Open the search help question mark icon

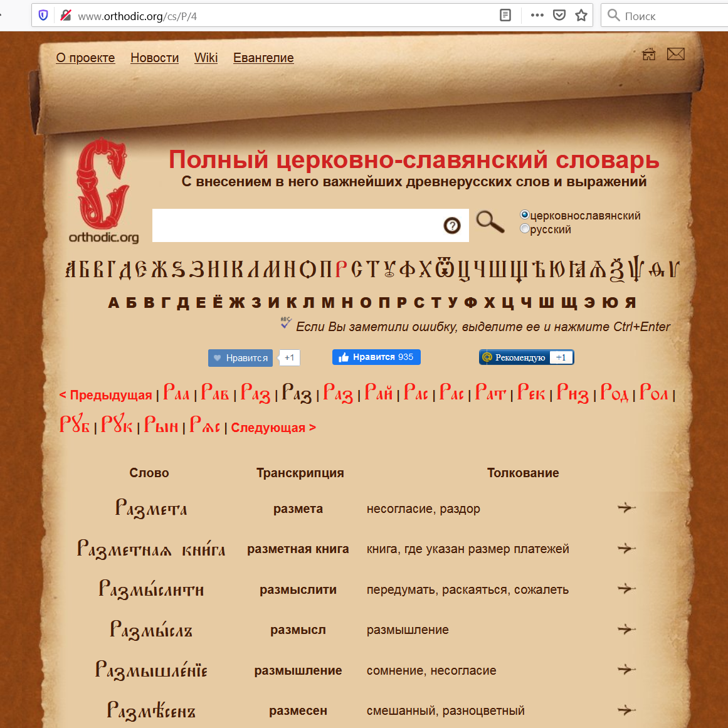451,226
